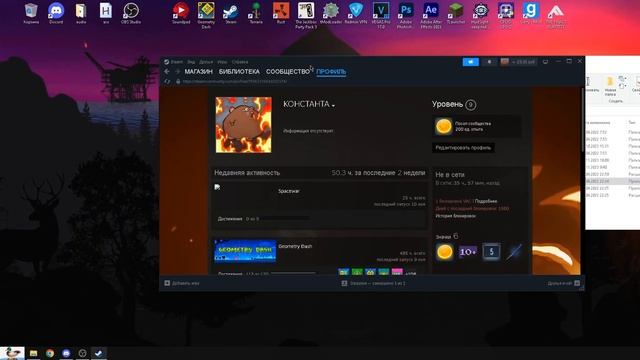Viewport: 640px width, 360px height.
Task: Open the Справка menu
Action: (x=240, y=62)
